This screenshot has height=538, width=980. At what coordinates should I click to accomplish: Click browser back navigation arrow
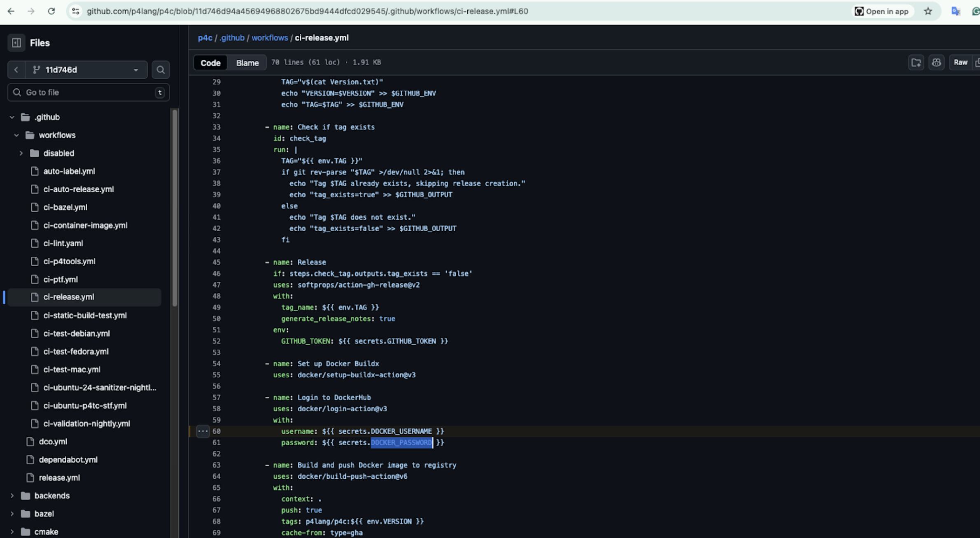tap(11, 11)
